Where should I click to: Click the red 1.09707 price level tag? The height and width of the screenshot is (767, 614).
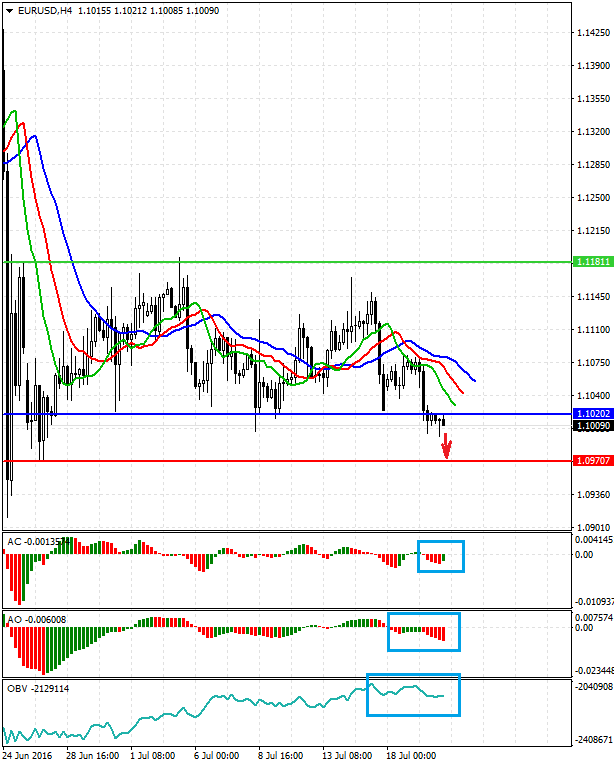coord(594,461)
